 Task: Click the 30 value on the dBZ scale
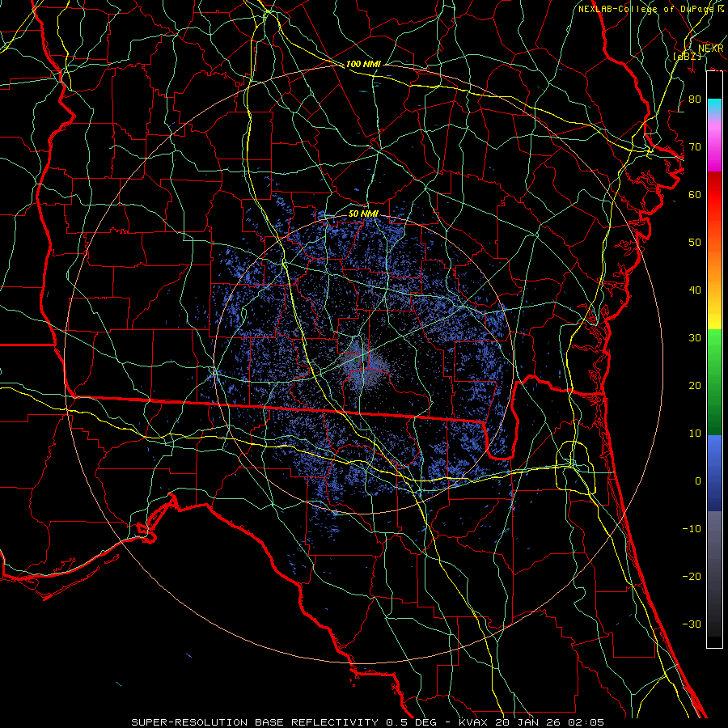click(695, 338)
